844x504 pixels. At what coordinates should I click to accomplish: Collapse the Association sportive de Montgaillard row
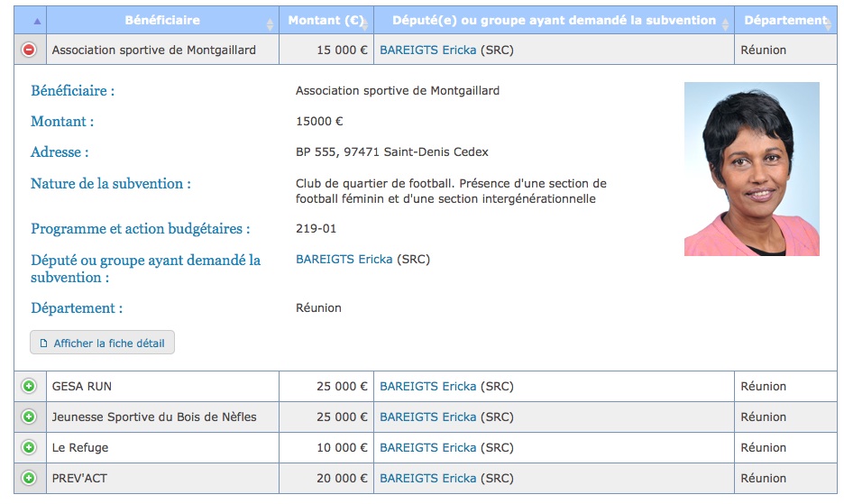click(29, 50)
